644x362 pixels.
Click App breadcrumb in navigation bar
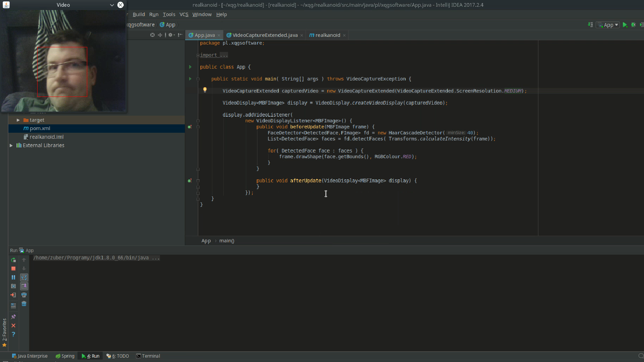pos(167,25)
